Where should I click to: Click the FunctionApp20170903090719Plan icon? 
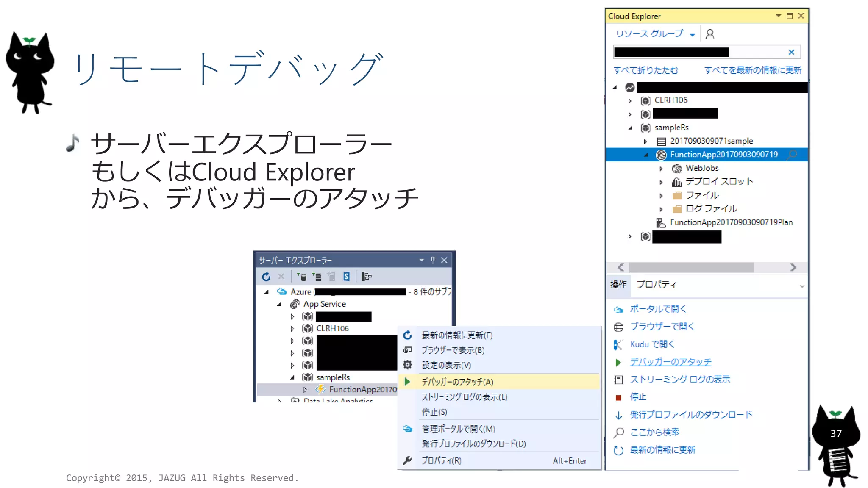(x=661, y=222)
